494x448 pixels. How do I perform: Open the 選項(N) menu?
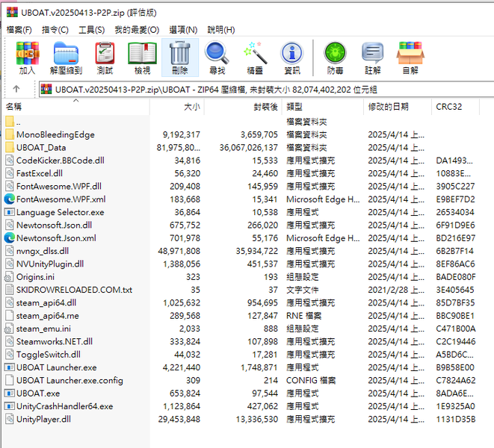183,30
